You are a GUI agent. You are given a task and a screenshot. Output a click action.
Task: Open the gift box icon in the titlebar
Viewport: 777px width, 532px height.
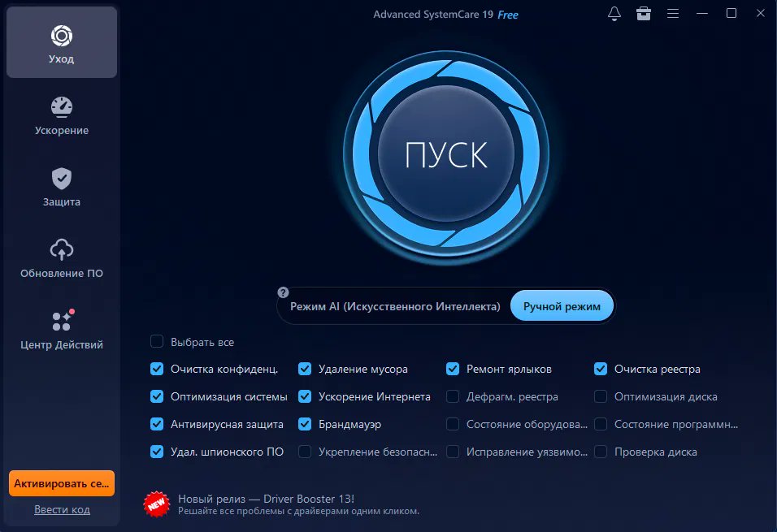click(644, 13)
